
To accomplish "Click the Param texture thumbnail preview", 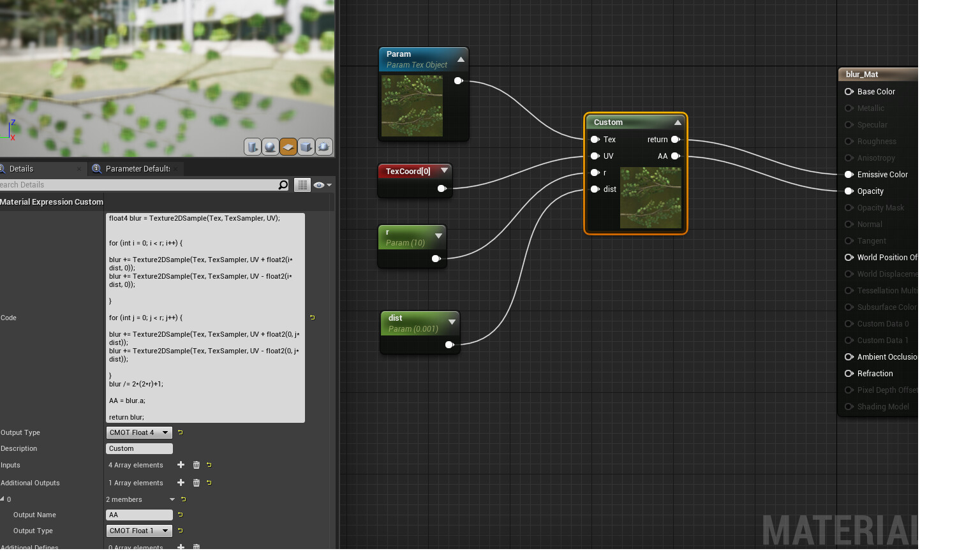I will 412,106.
